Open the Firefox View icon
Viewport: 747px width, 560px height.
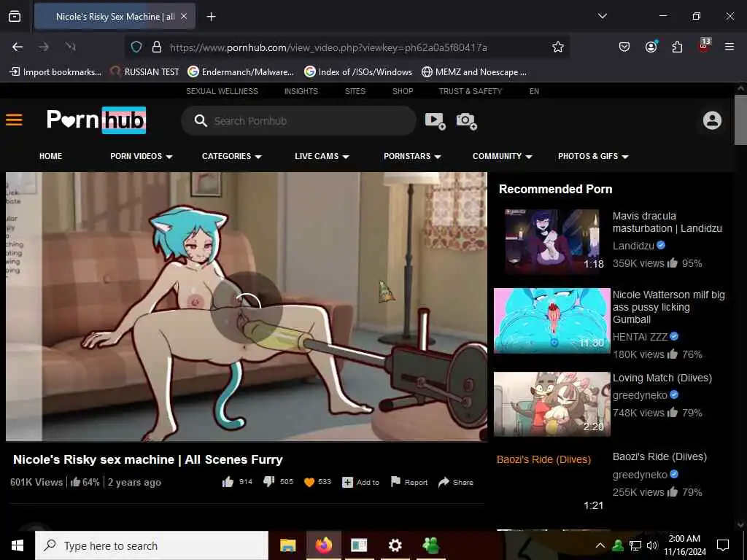[x=15, y=16]
